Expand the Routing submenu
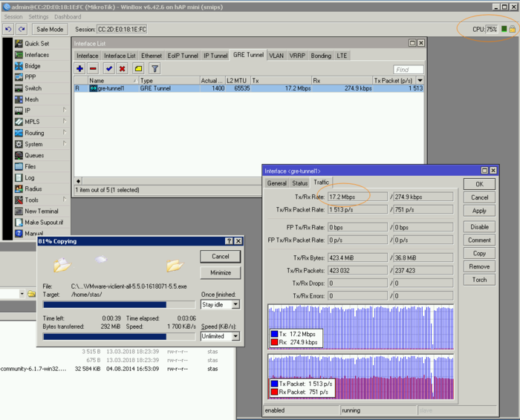This screenshot has height=420, width=520. [65, 133]
